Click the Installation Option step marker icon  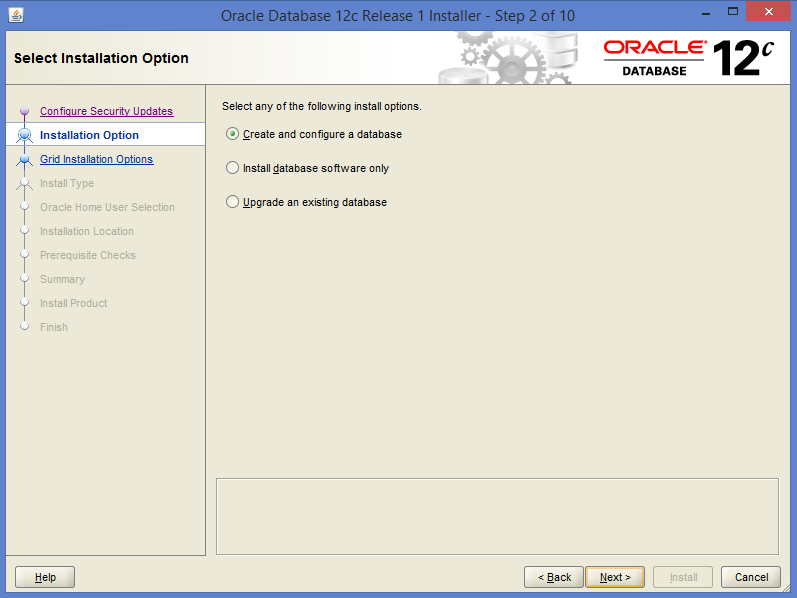(24, 135)
